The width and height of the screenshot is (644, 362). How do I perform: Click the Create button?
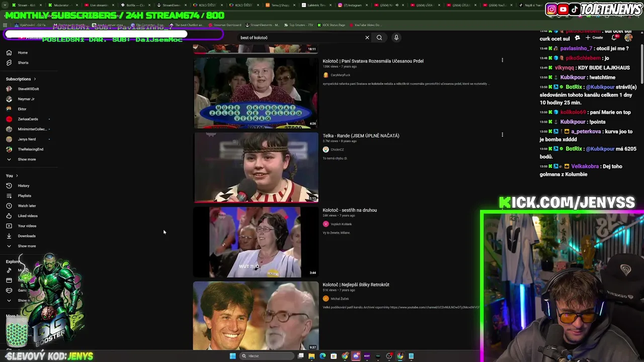tap(594, 38)
